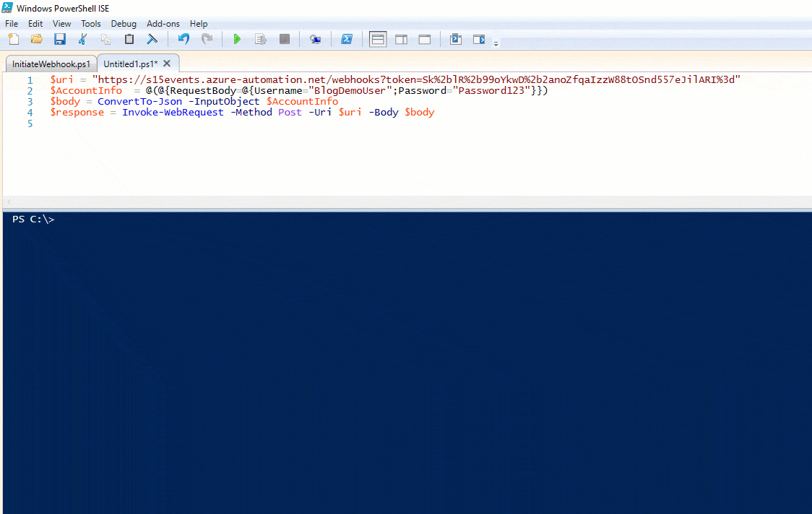Toggle Show Script Pane Right layout

click(401, 39)
